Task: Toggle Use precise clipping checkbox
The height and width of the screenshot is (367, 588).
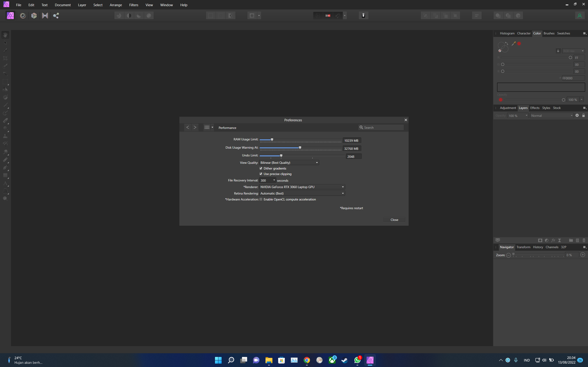Action: coord(261,174)
